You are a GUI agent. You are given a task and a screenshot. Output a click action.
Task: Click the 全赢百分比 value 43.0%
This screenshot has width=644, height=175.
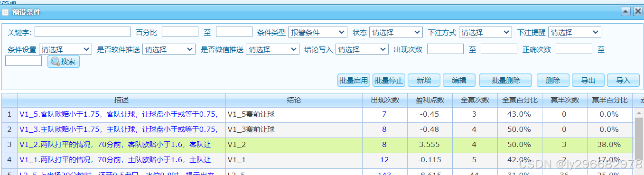click(520, 114)
